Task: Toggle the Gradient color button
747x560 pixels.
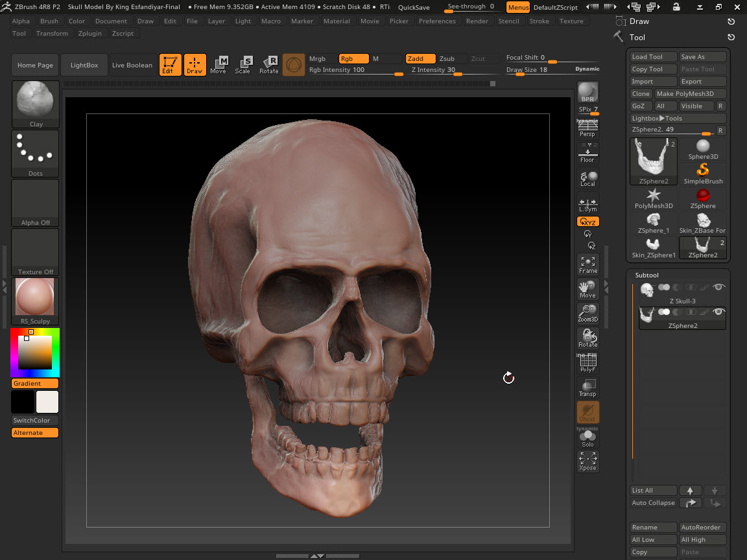Action: pyautogui.click(x=35, y=383)
